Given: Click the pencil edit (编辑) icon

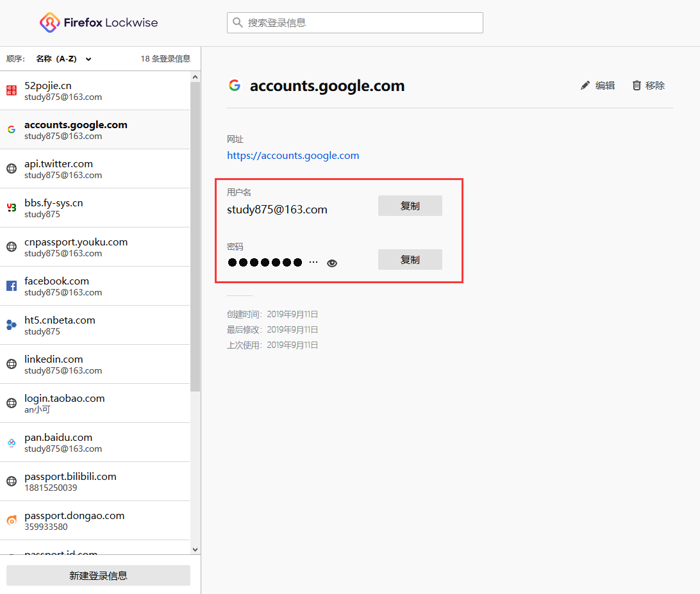Looking at the screenshot, I should point(585,85).
